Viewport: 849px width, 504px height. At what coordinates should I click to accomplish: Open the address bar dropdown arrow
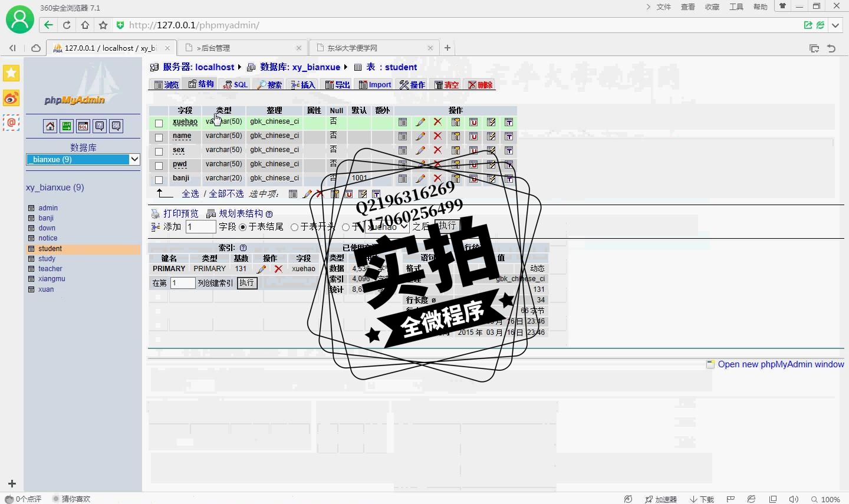tap(835, 25)
